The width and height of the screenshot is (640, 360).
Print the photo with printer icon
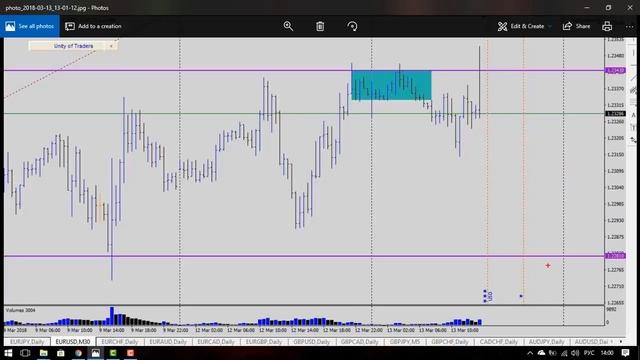(x=607, y=26)
